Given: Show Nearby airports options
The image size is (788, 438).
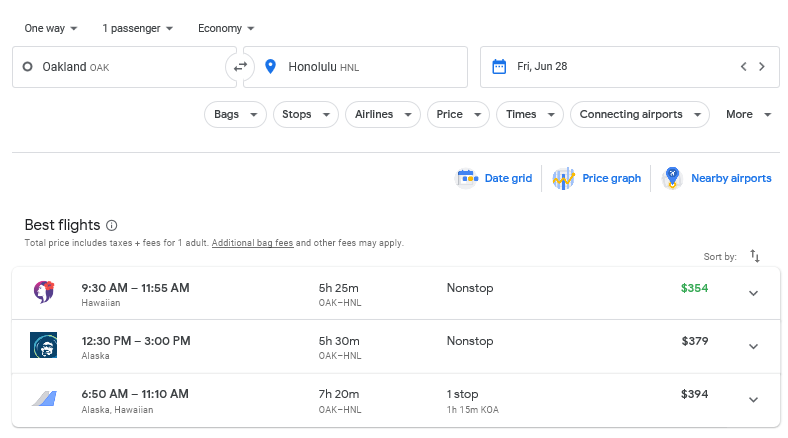Looking at the screenshot, I should (717, 178).
